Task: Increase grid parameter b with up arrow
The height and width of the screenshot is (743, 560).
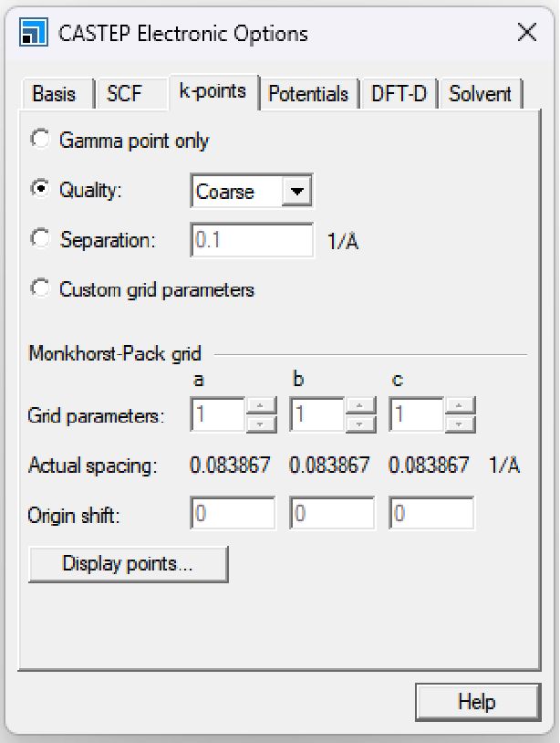Action: click(x=360, y=406)
